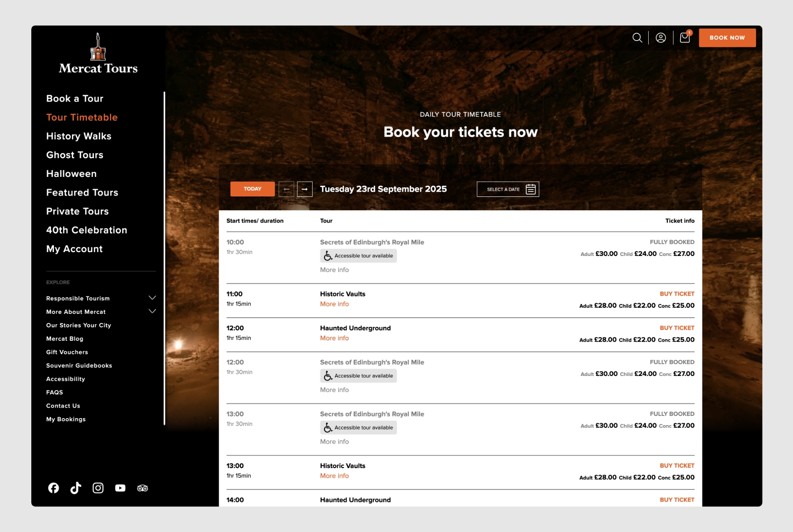Go to next day arrow
Viewport: 793px width, 532px height.
(x=305, y=189)
